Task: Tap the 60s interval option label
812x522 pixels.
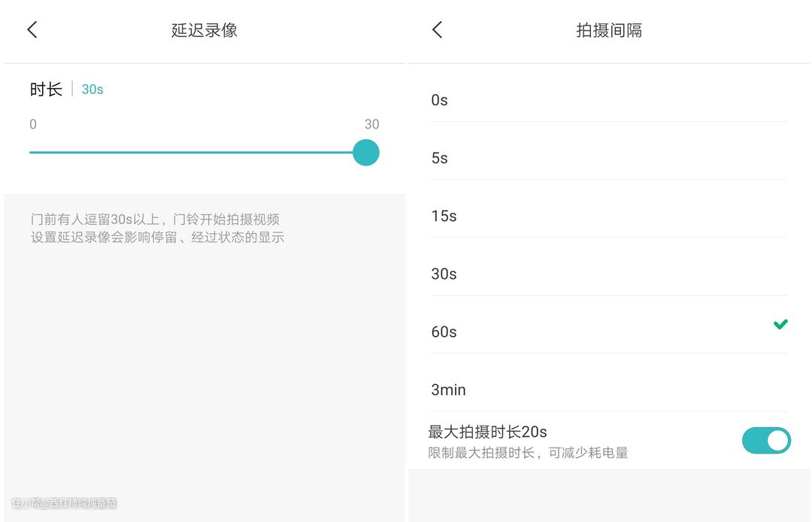Action: (444, 332)
